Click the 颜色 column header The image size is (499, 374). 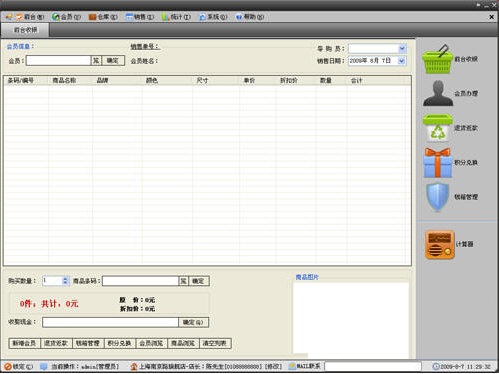click(x=167, y=80)
